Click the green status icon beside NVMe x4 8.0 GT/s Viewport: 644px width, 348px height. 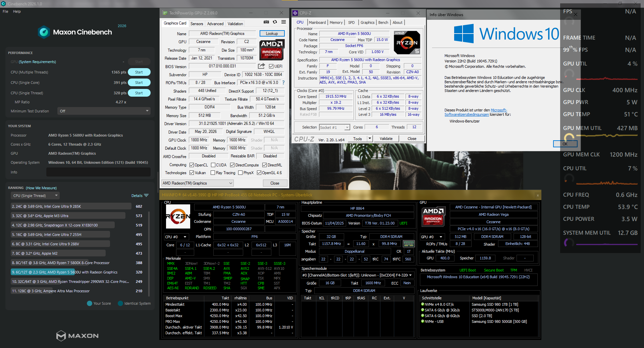(423, 304)
